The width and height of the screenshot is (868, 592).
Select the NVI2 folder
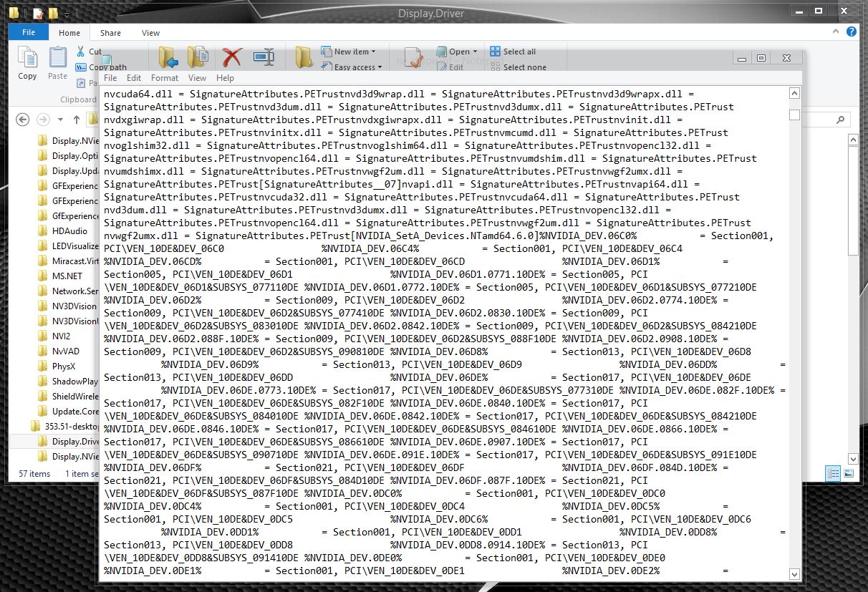point(55,336)
